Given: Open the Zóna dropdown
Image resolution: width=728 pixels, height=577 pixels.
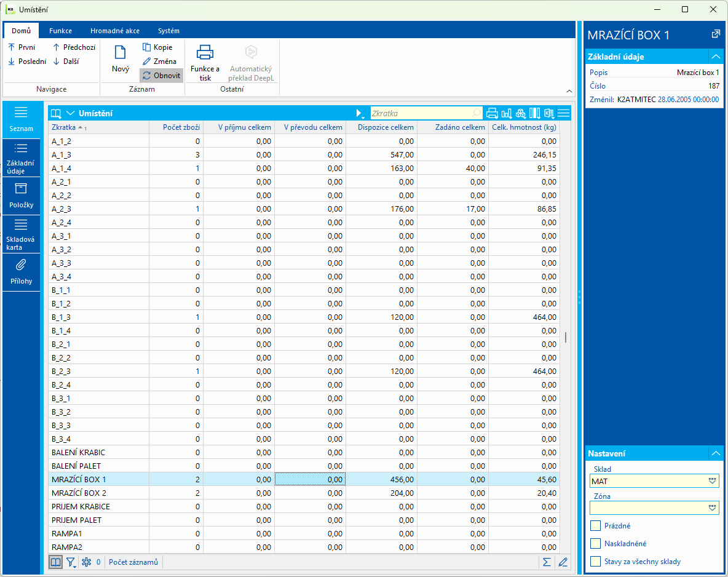Looking at the screenshot, I should pos(712,508).
